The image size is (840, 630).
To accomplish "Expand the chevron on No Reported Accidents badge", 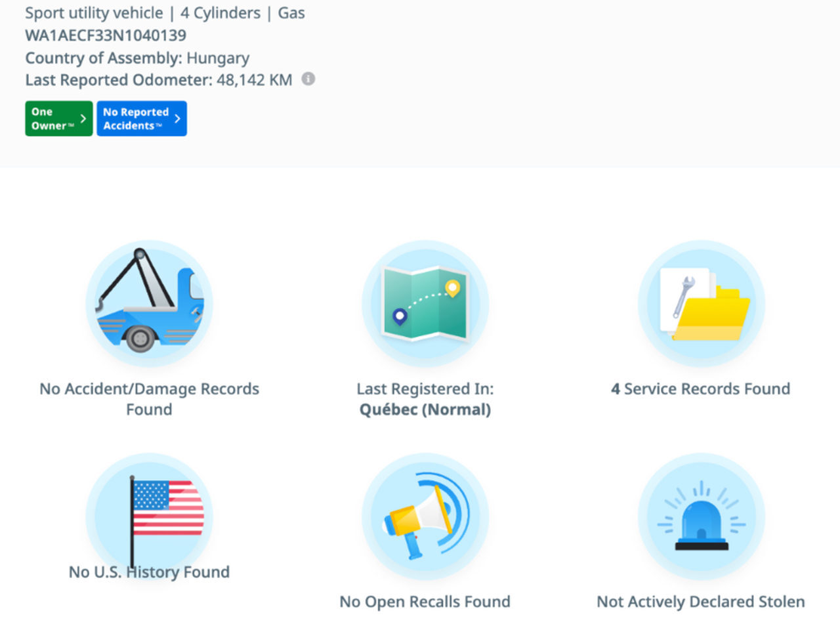I will tap(177, 119).
